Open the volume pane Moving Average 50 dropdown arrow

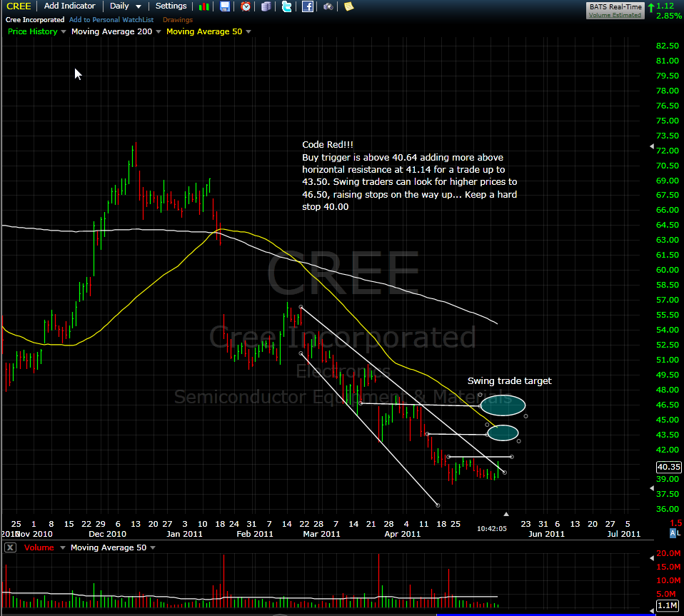(x=153, y=547)
